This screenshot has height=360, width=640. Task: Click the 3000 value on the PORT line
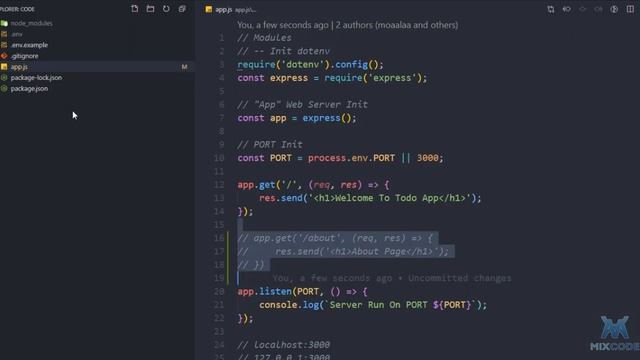[x=427, y=158]
